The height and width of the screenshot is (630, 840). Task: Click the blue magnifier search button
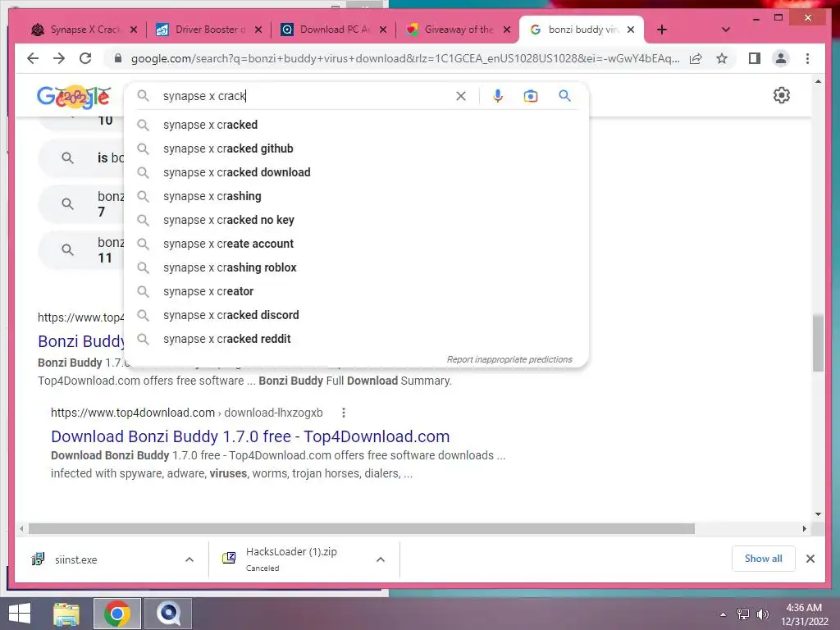click(564, 96)
